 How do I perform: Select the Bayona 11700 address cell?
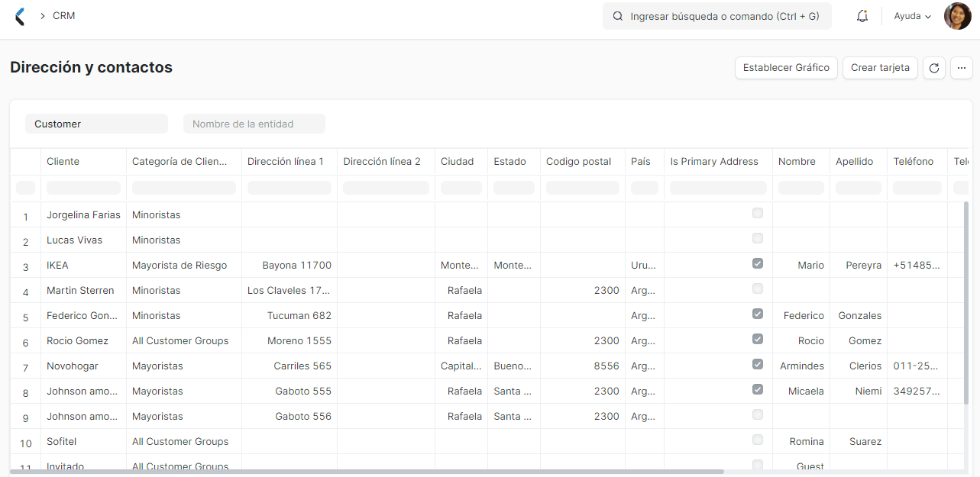click(x=289, y=265)
